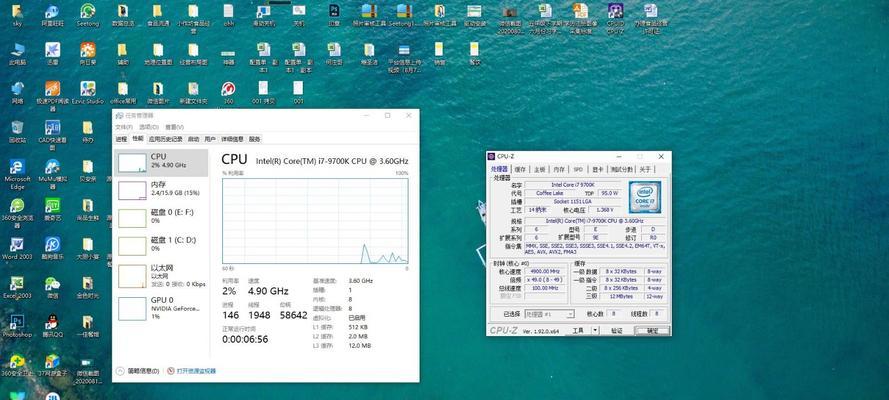
Task: Open the red 360 desktop icon
Action: click(228, 92)
